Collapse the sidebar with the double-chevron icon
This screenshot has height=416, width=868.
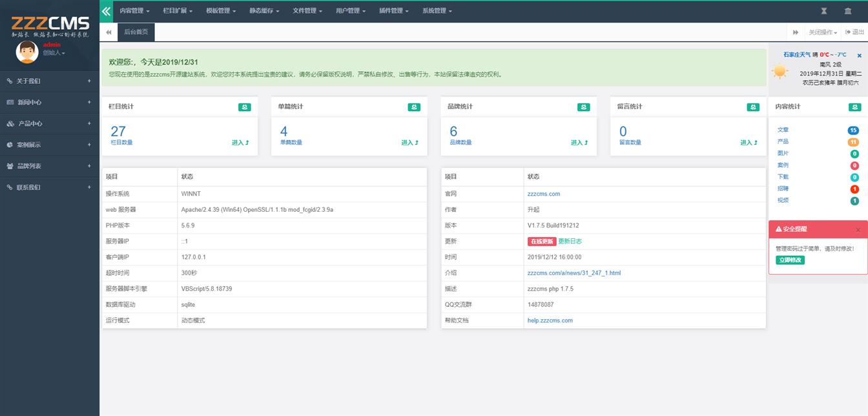pyautogui.click(x=107, y=11)
